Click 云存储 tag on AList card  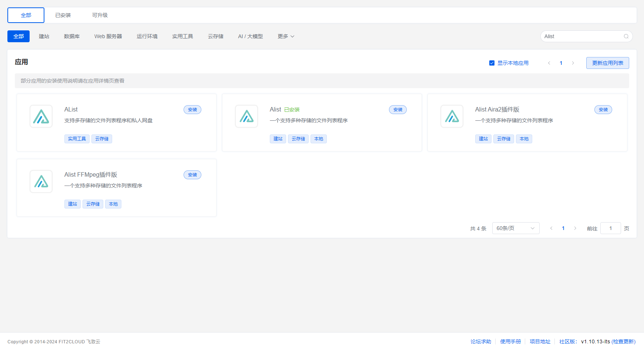pyautogui.click(x=102, y=139)
